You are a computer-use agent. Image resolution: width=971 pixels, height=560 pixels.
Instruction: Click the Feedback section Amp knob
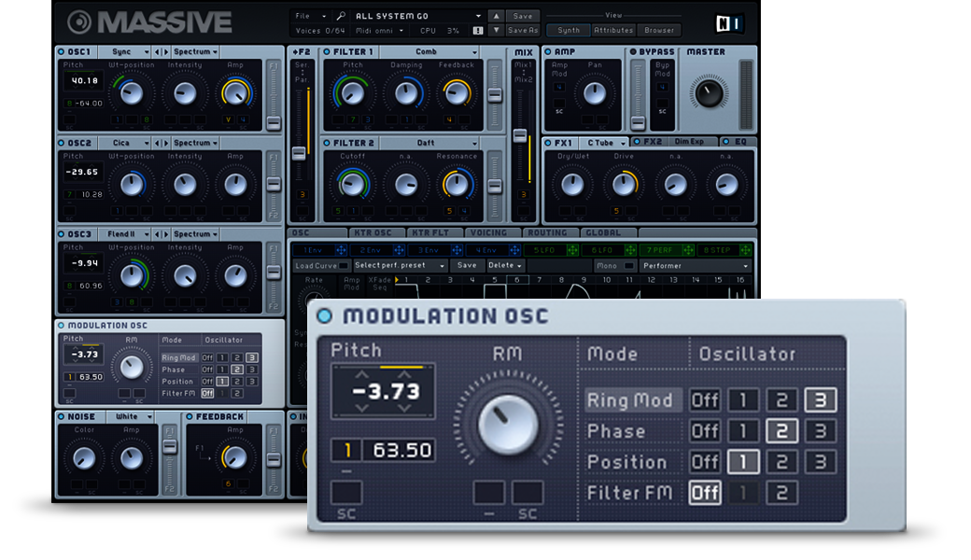point(234,457)
